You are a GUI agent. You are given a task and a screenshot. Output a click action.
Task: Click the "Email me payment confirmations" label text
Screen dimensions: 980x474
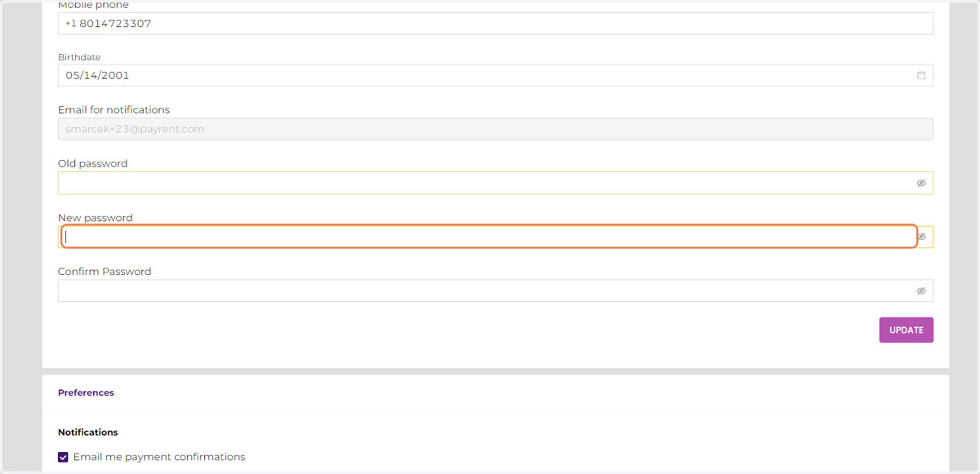[159, 457]
